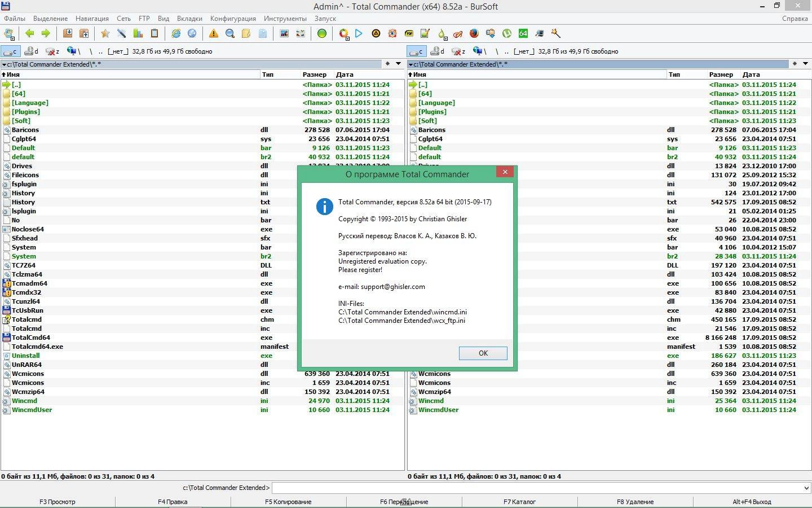Close the О программе Total Commander dialog

[x=505, y=172]
